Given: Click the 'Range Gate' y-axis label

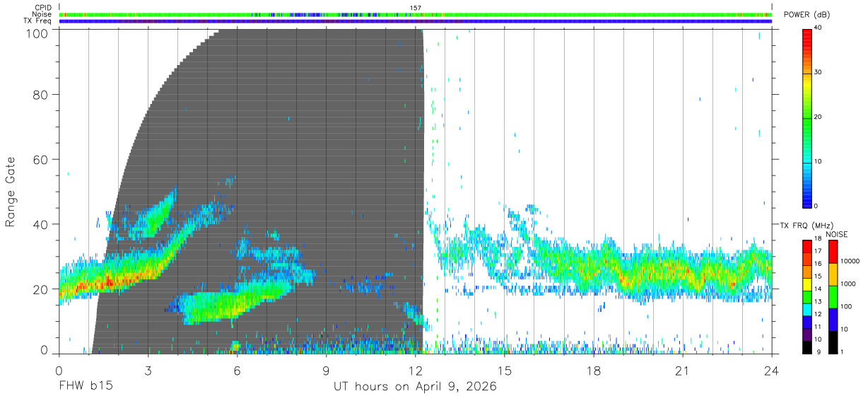Looking at the screenshot, I should [x=11, y=192].
